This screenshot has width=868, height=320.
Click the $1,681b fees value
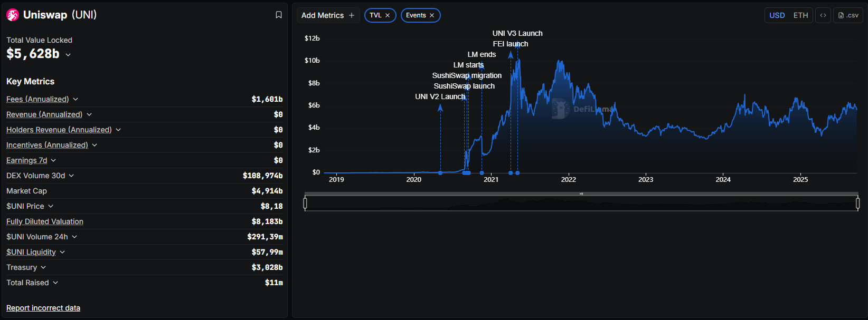(267, 99)
